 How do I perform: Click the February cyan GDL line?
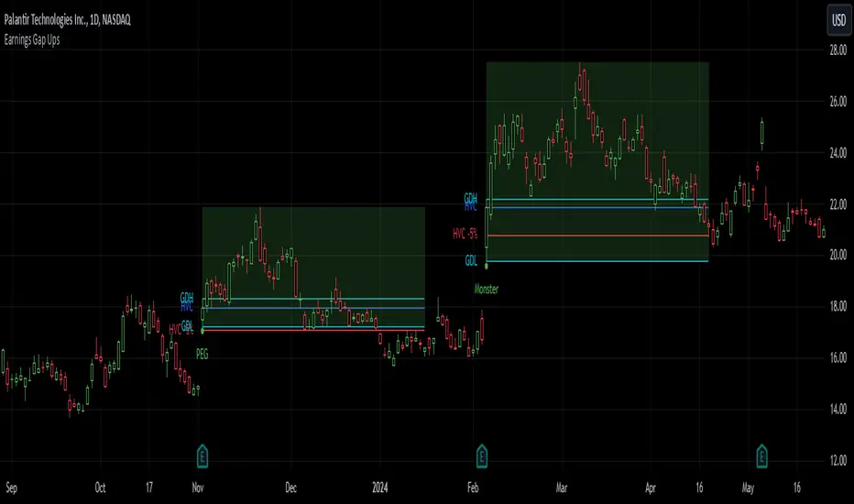click(x=597, y=261)
